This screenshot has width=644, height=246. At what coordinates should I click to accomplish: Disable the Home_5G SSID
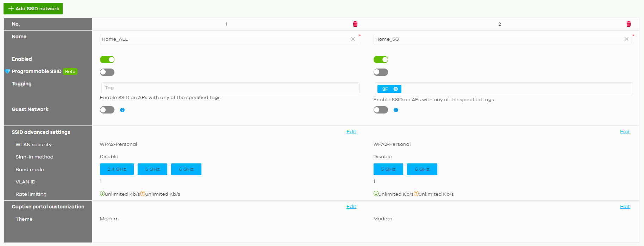[x=381, y=59]
